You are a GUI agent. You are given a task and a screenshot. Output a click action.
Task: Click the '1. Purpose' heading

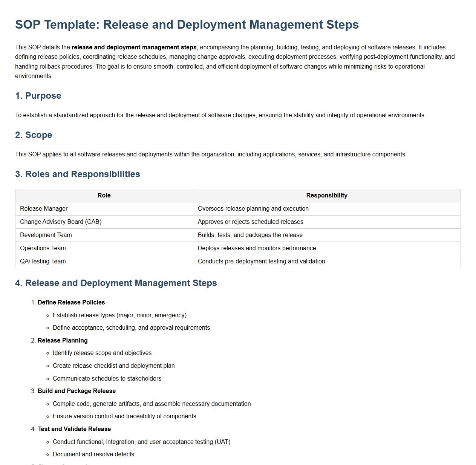[x=38, y=96]
